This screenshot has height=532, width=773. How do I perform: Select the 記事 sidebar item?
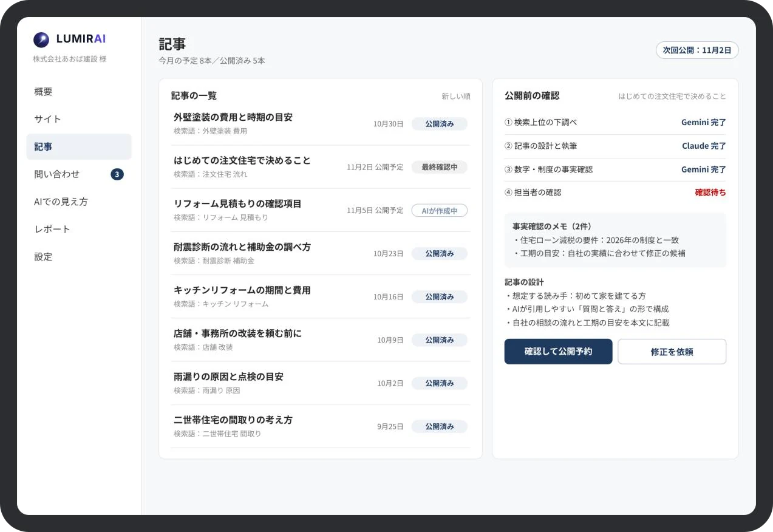coord(79,146)
